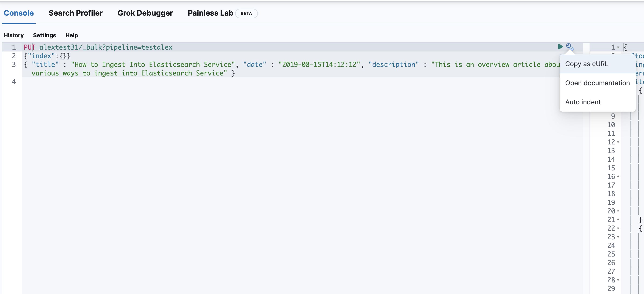Collapse the fold arrow at line 12

(618, 142)
